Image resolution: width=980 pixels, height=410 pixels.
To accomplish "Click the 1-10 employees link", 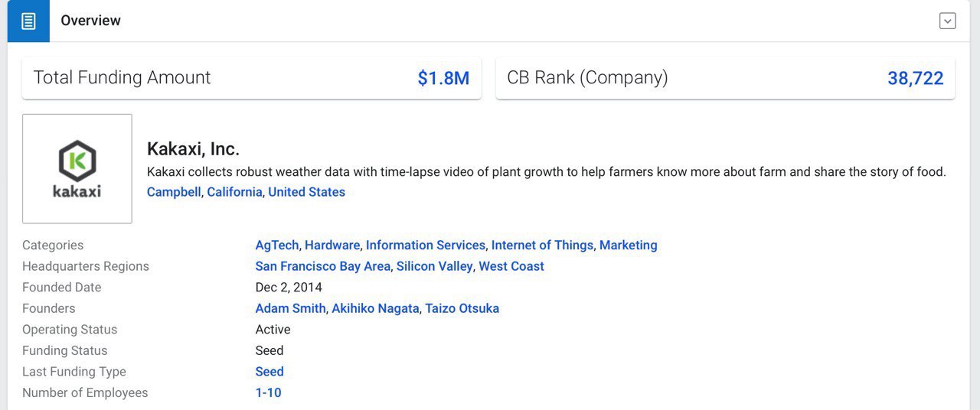I will 268,392.
